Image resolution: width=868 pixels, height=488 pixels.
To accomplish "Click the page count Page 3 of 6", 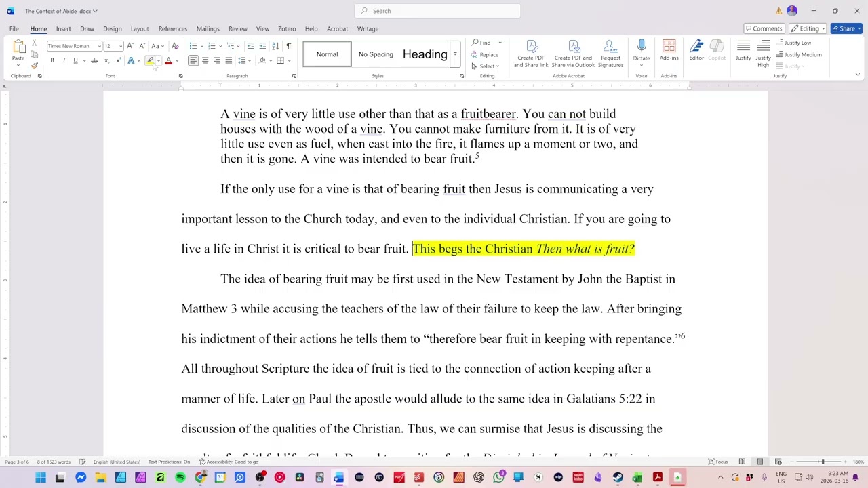I will pyautogui.click(x=17, y=462).
